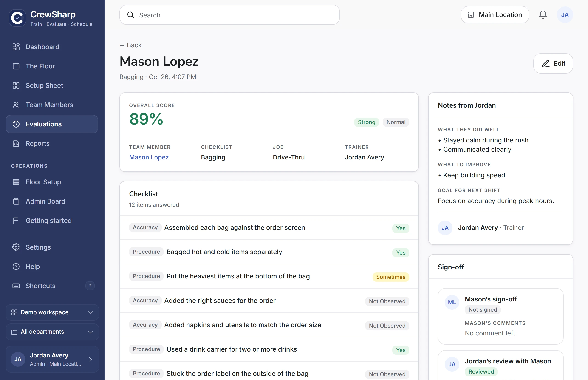
Task: Click the Edit button
Action: [x=553, y=63]
